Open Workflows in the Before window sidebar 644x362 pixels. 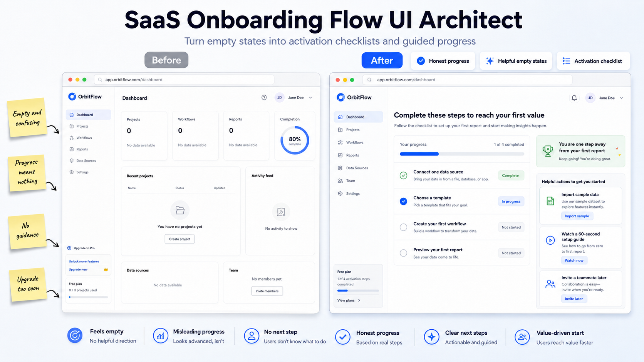(x=88, y=138)
